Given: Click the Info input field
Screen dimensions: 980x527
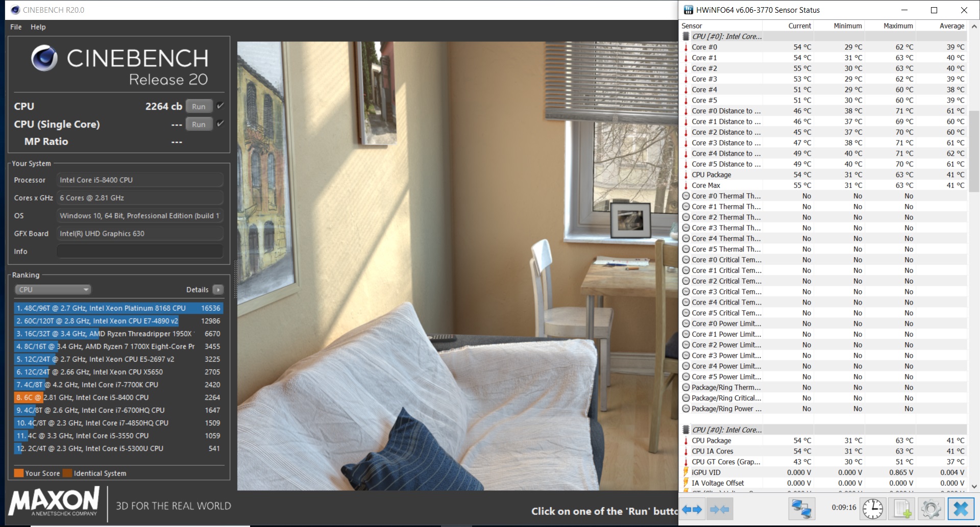Looking at the screenshot, I should coord(140,251).
